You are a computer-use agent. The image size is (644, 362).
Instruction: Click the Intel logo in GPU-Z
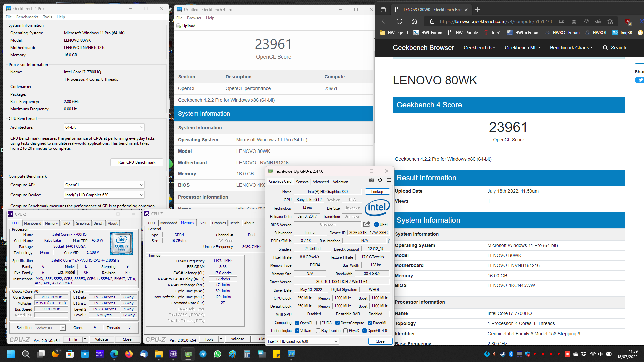tap(377, 208)
